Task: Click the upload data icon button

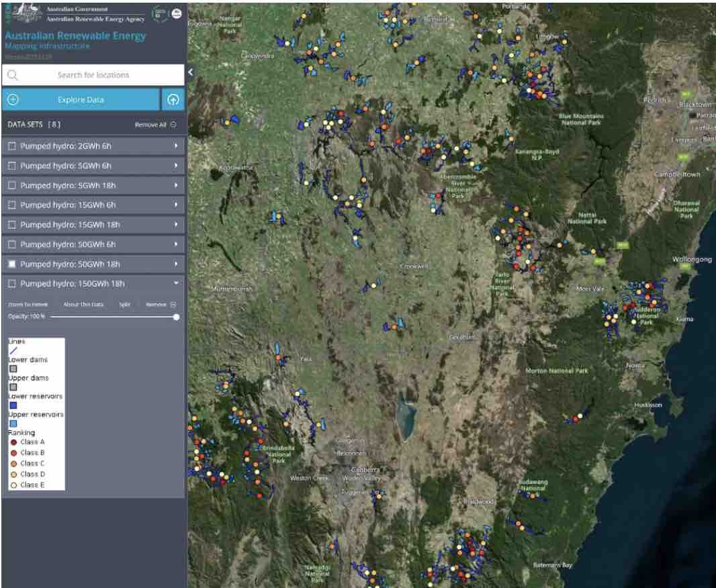Action: click(x=173, y=99)
